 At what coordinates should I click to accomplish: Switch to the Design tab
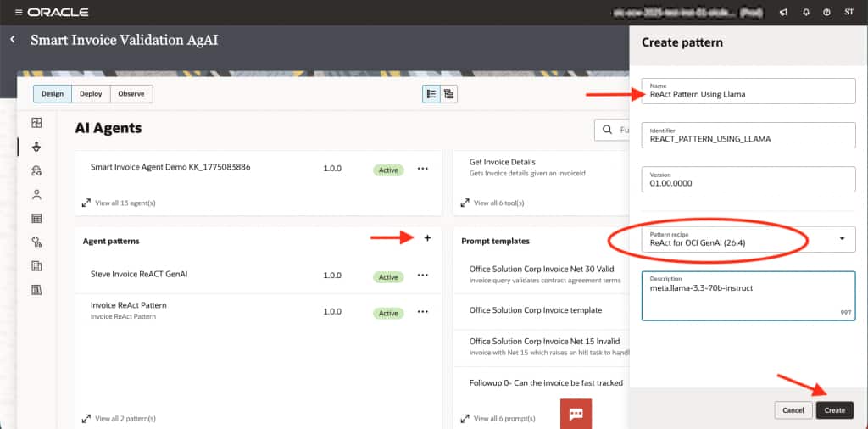pyautogui.click(x=53, y=94)
